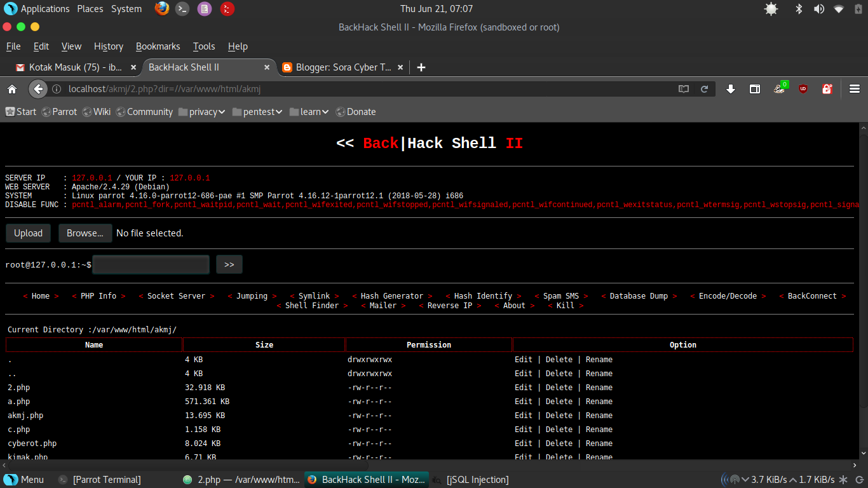Click the Upload button
The width and height of the screenshot is (868, 488).
click(x=29, y=233)
